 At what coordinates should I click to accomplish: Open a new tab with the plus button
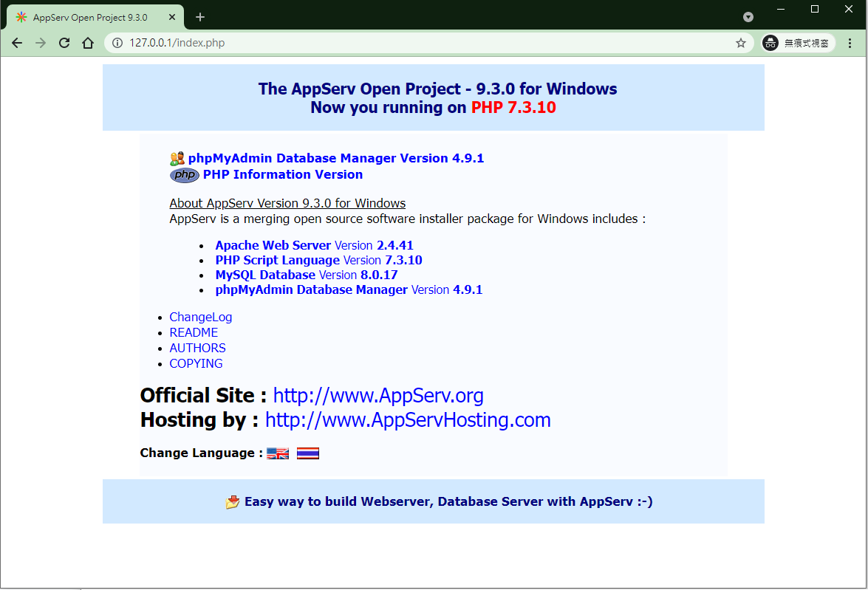pos(200,17)
